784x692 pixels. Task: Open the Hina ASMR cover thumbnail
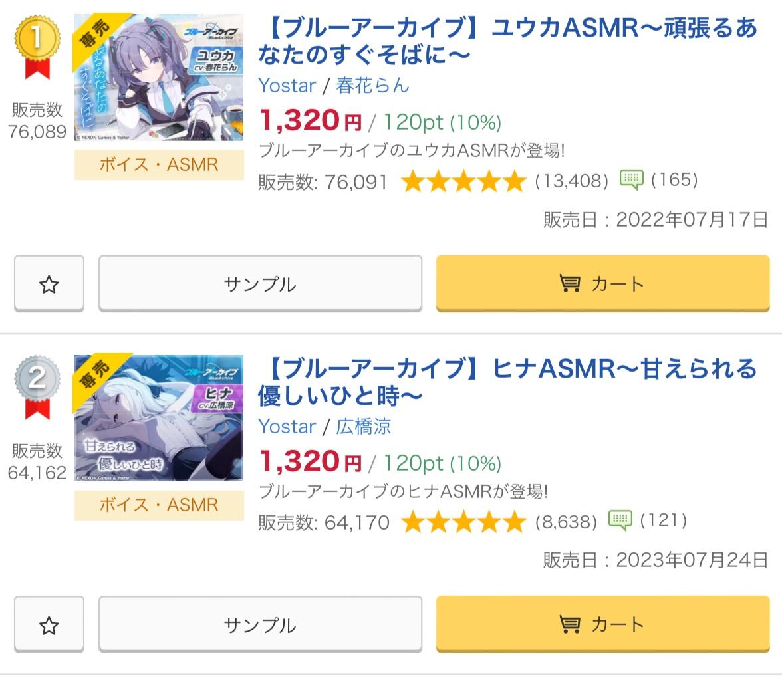click(x=159, y=419)
